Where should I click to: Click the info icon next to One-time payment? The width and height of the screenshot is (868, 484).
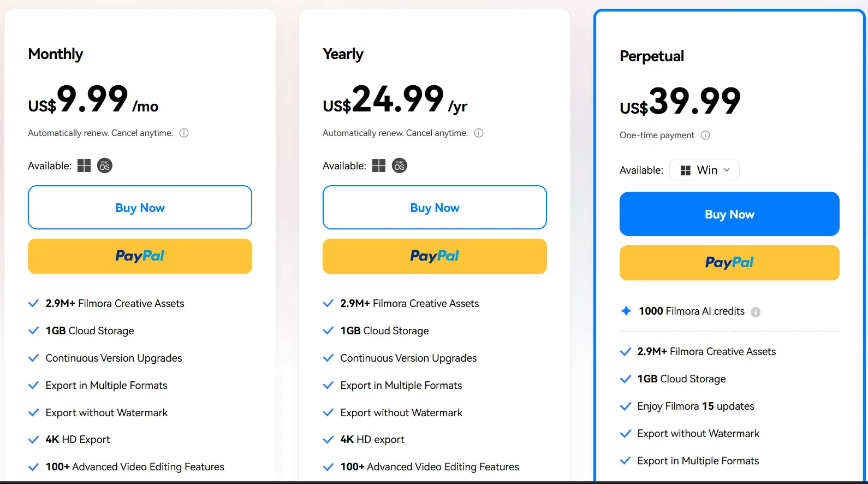[x=705, y=135]
